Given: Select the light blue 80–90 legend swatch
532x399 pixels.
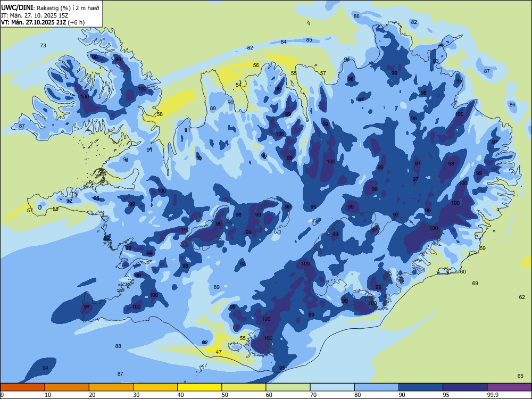Looking at the screenshot, I should [x=377, y=387].
